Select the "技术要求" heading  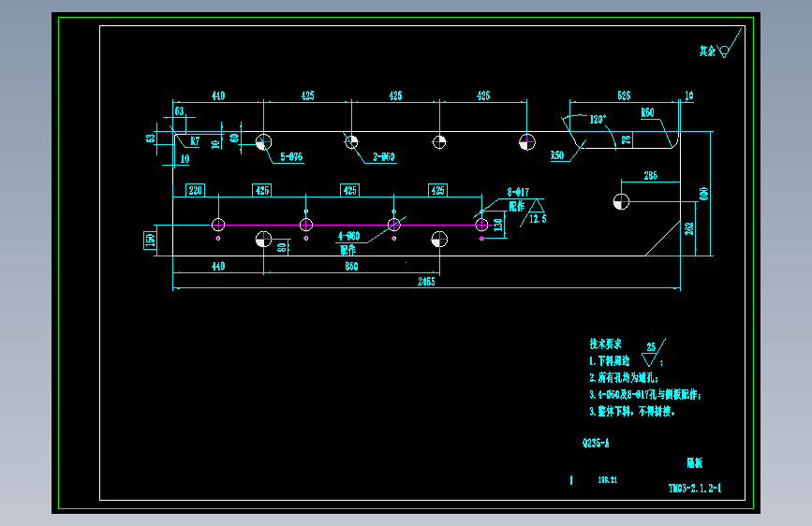(605, 343)
